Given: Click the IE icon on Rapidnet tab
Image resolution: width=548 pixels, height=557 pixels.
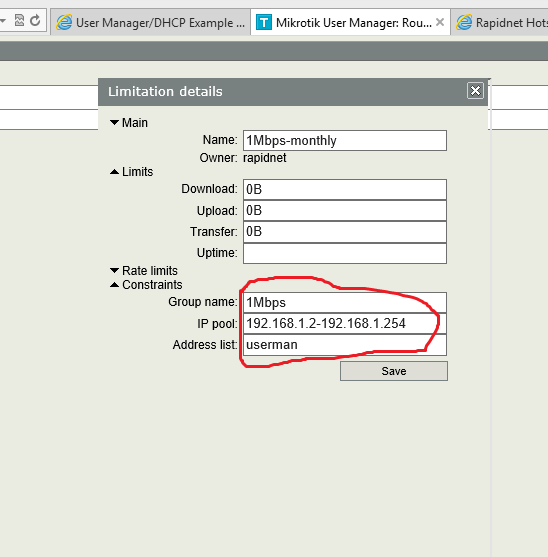Looking at the screenshot, I should coord(464,22).
